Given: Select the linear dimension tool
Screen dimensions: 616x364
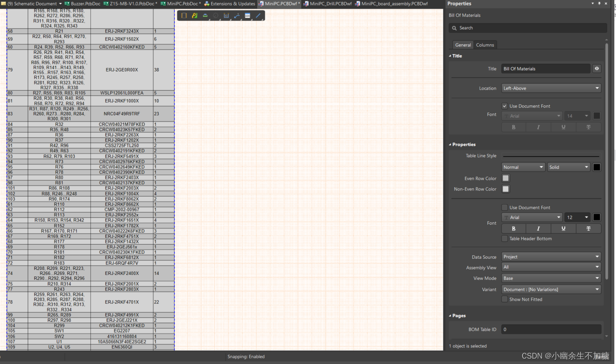Looking at the screenshot, I should (x=226, y=16).
